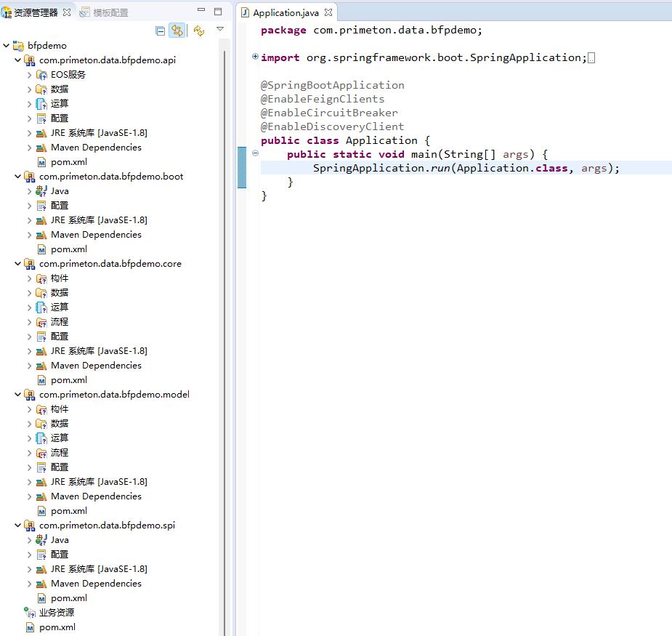Expand the EOS服务 node under api module
672x636 pixels.
point(30,75)
